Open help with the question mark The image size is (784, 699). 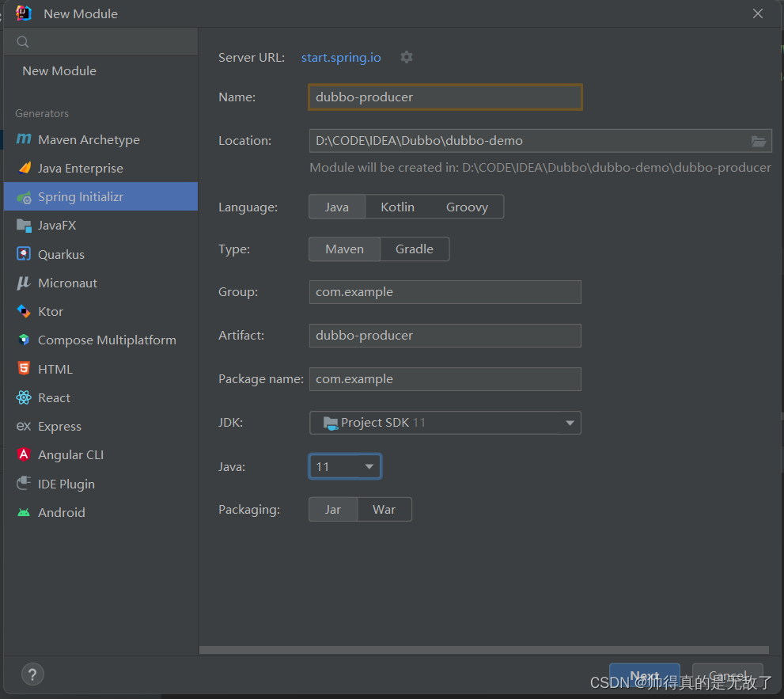32,674
